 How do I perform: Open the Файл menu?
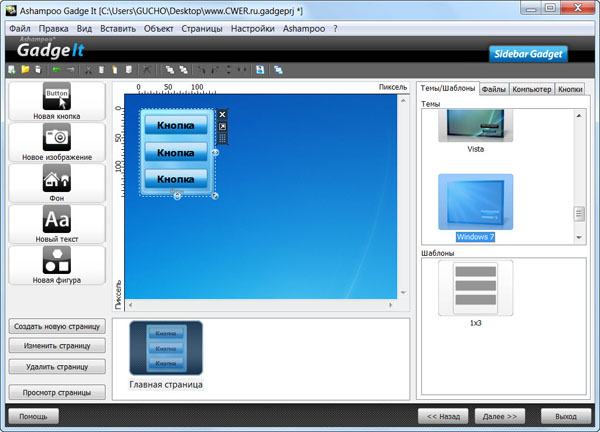click(x=20, y=29)
